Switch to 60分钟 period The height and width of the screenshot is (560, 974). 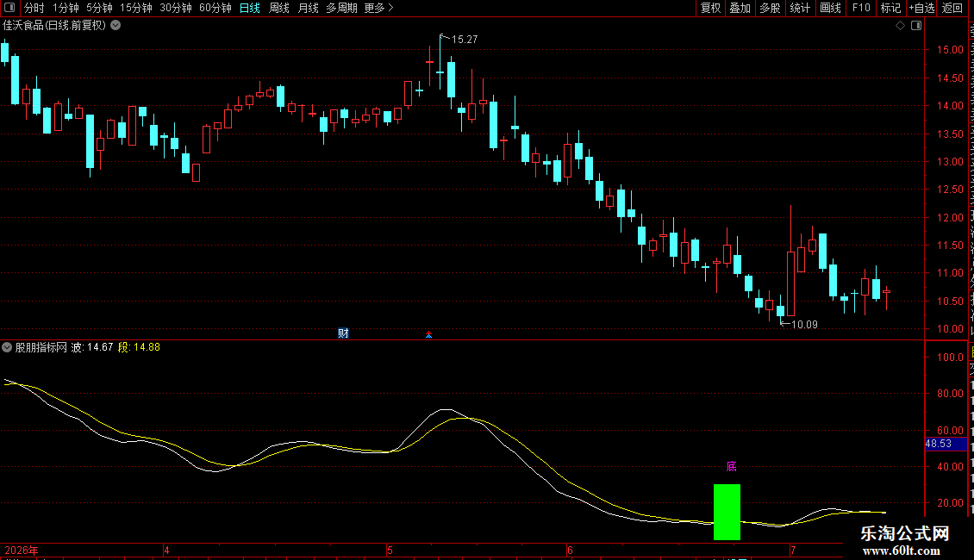pyautogui.click(x=215, y=8)
